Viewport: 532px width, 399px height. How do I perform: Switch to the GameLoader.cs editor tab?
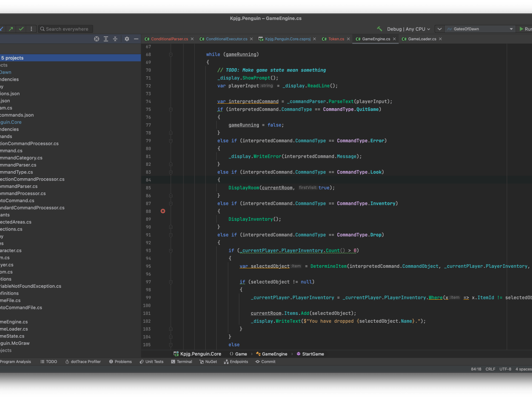pos(422,39)
